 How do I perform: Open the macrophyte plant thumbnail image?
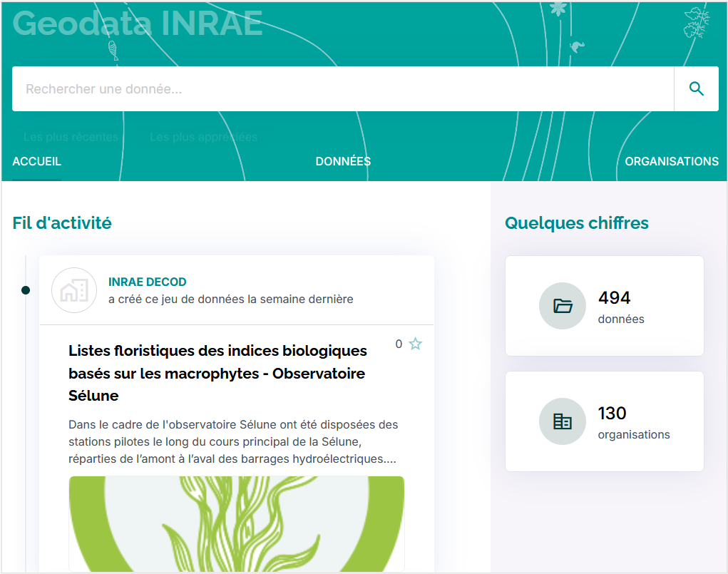(236, 524)
